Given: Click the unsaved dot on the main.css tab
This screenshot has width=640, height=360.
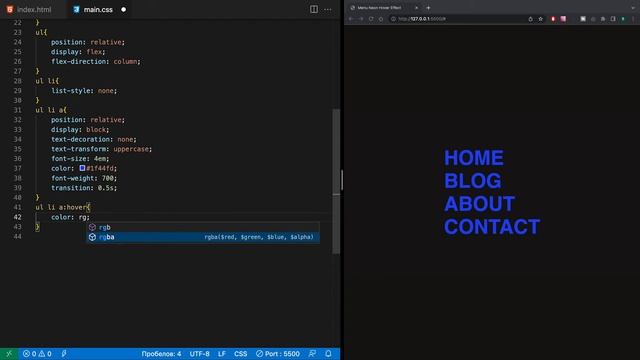Looking at the screenshot, I should 123,9.
